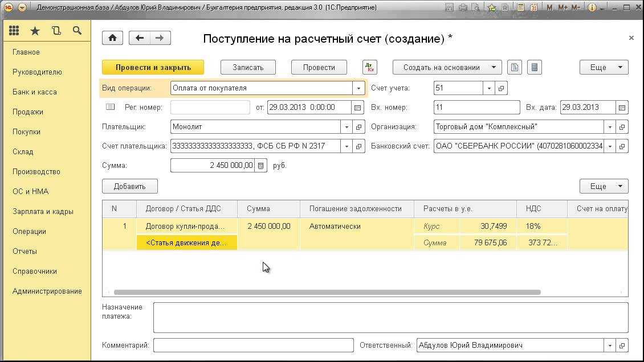Click the list icon beside Рег. номер
Screen dimensions: 644x362
[110, 107]
